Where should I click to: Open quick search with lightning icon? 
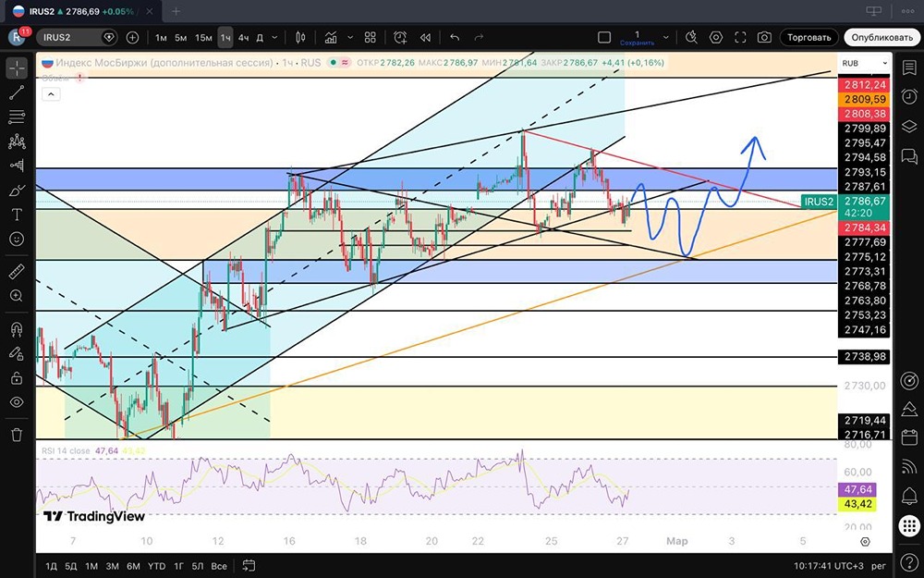coord(691,37)
